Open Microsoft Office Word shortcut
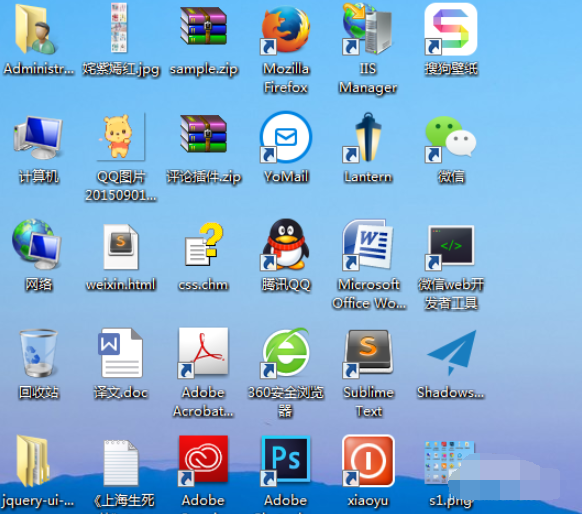Image resolution: width=582 pixels, height=514 pixels. click(367, 244)
